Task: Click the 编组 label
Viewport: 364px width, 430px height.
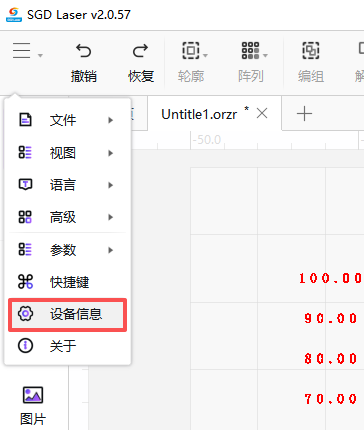Action: tap(311, 76)
